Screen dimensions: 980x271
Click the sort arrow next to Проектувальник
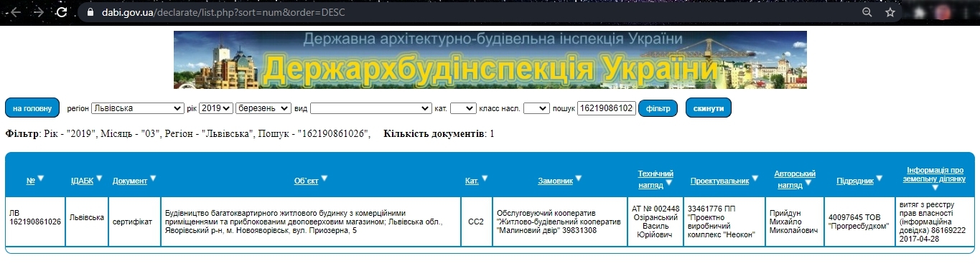[755, 179]
